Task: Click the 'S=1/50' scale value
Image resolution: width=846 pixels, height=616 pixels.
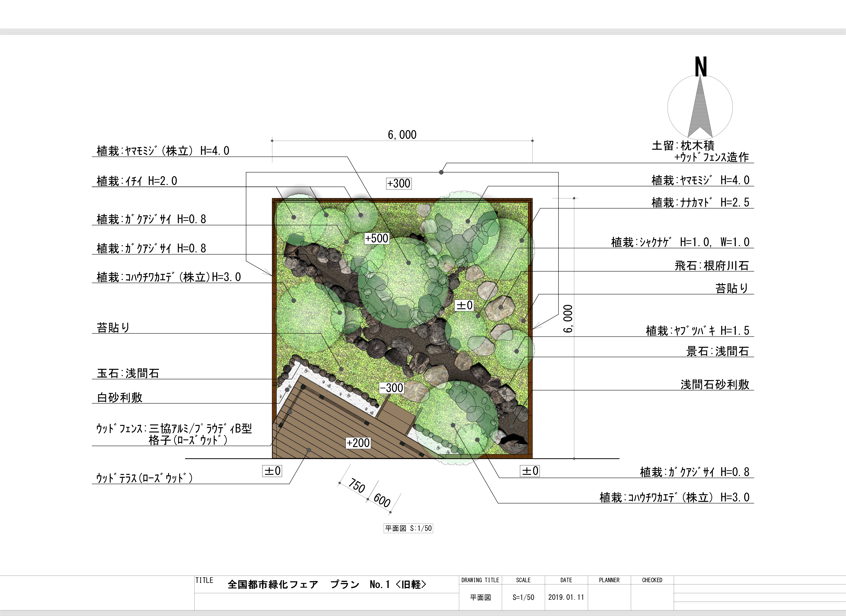Action: click(523, 597)
